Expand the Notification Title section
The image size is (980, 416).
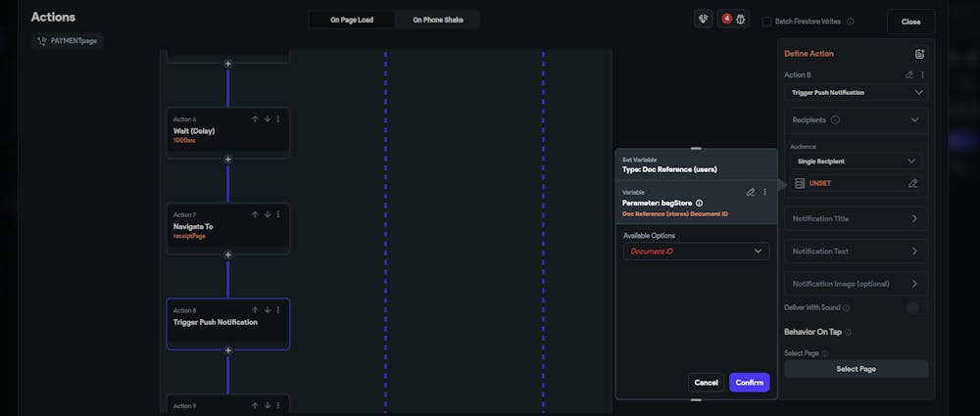856,218
